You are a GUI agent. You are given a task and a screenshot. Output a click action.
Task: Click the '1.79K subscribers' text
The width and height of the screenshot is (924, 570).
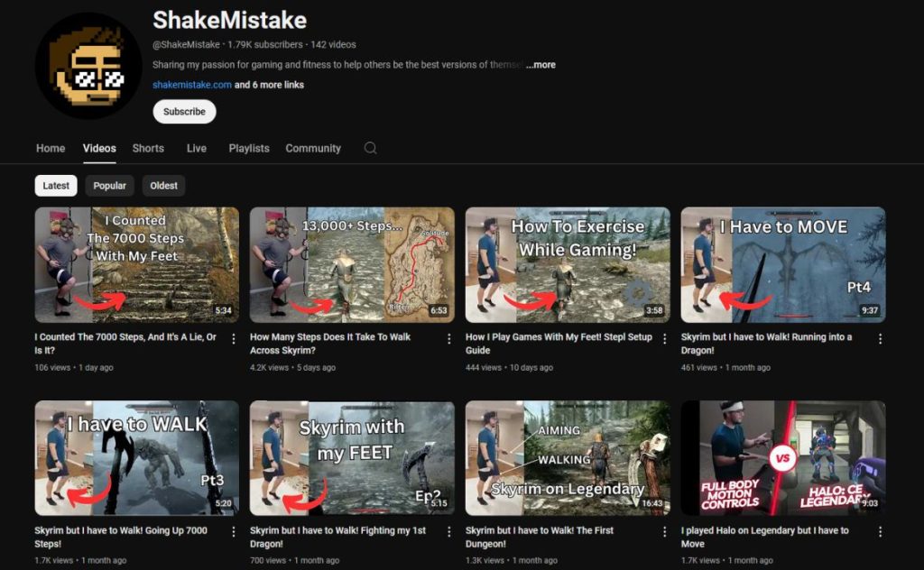click(265, 45)
